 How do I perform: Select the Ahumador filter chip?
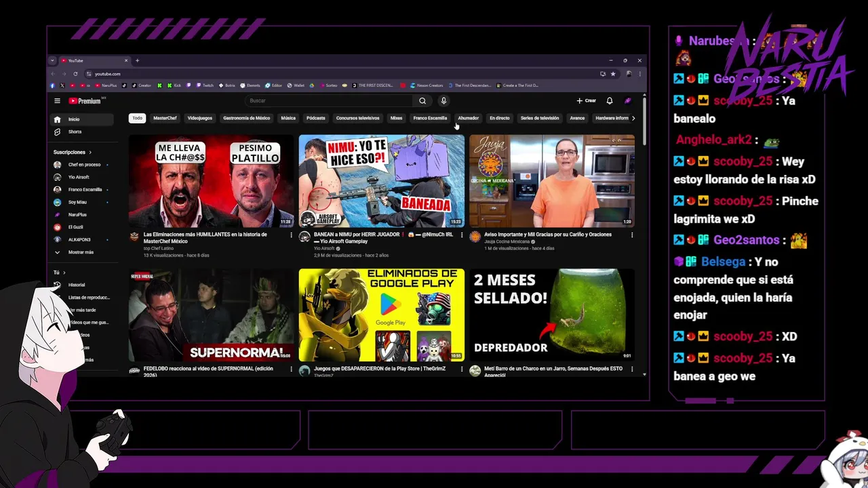point(468,118)
